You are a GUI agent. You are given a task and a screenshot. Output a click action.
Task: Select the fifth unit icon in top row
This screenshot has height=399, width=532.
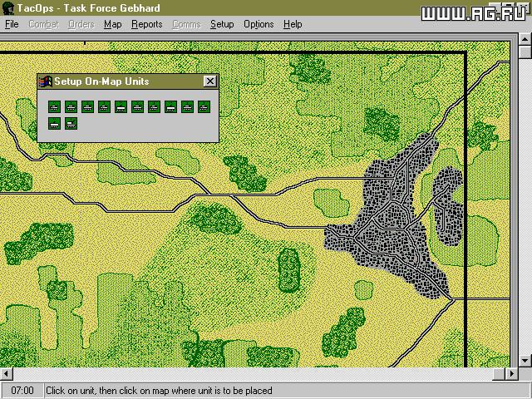[x=121, y=107]
